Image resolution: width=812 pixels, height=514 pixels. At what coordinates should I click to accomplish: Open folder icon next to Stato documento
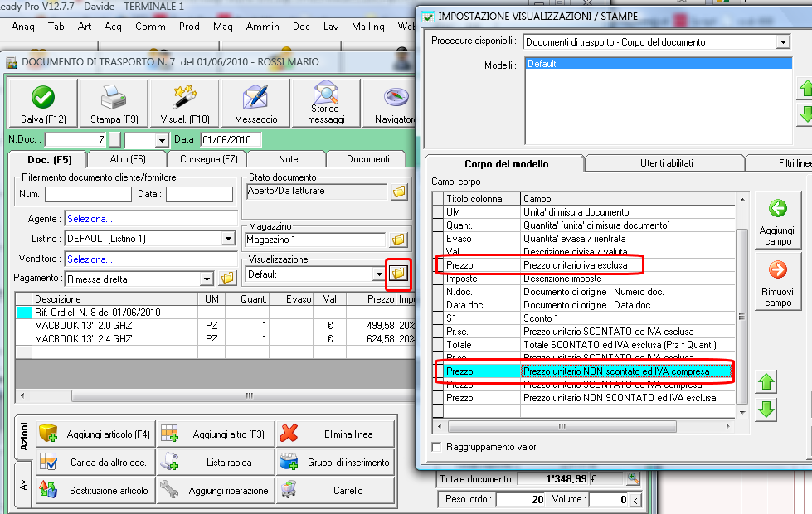pos(399,192)
